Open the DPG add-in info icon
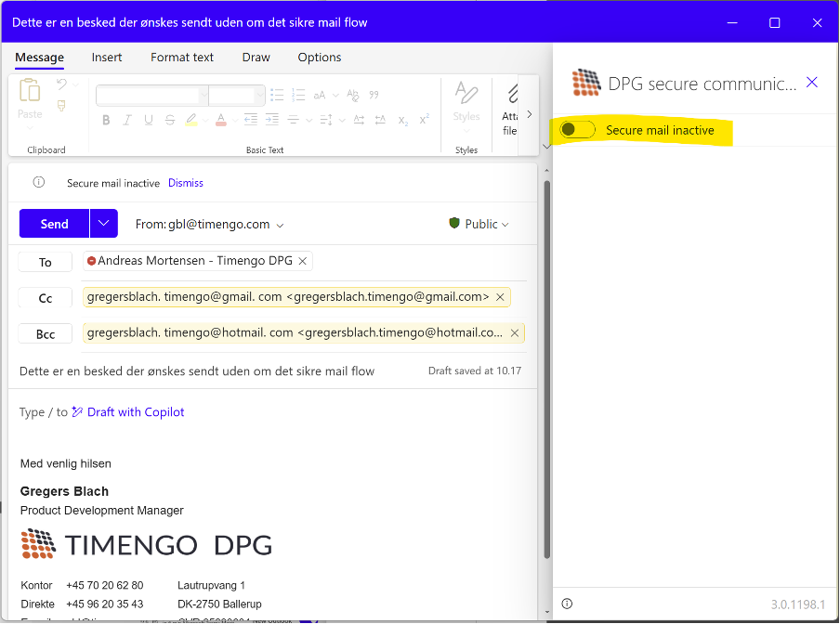This screenshot has height=624, width=840. click(567, 604)
